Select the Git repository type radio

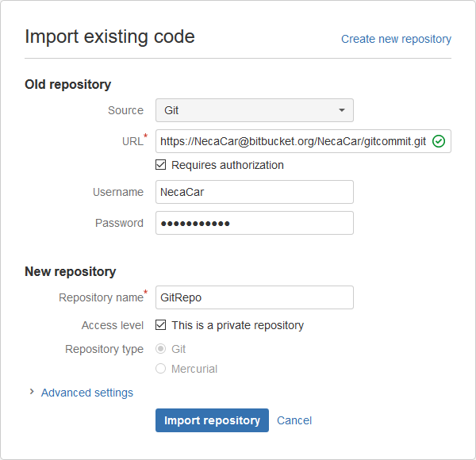click(x=161, y=349)
